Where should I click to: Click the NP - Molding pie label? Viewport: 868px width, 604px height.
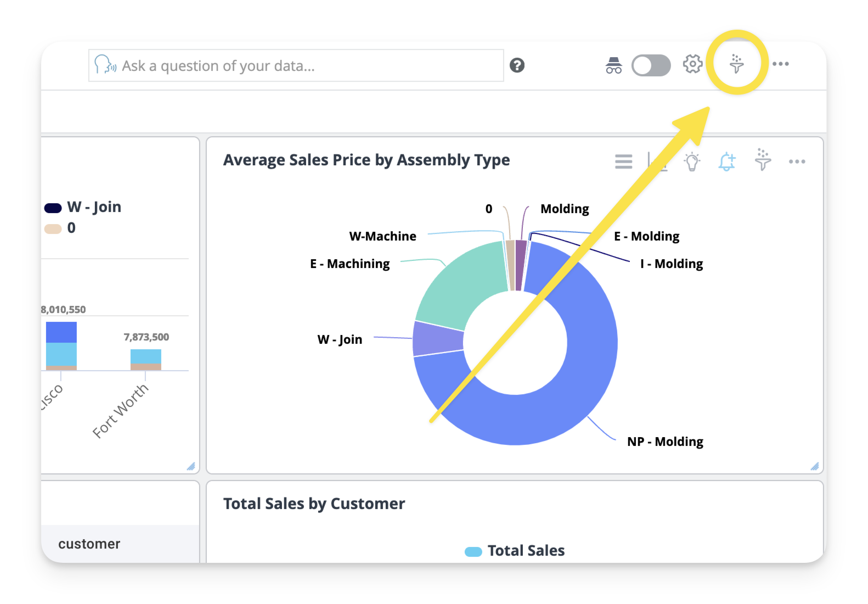click(x=665, y=441)
